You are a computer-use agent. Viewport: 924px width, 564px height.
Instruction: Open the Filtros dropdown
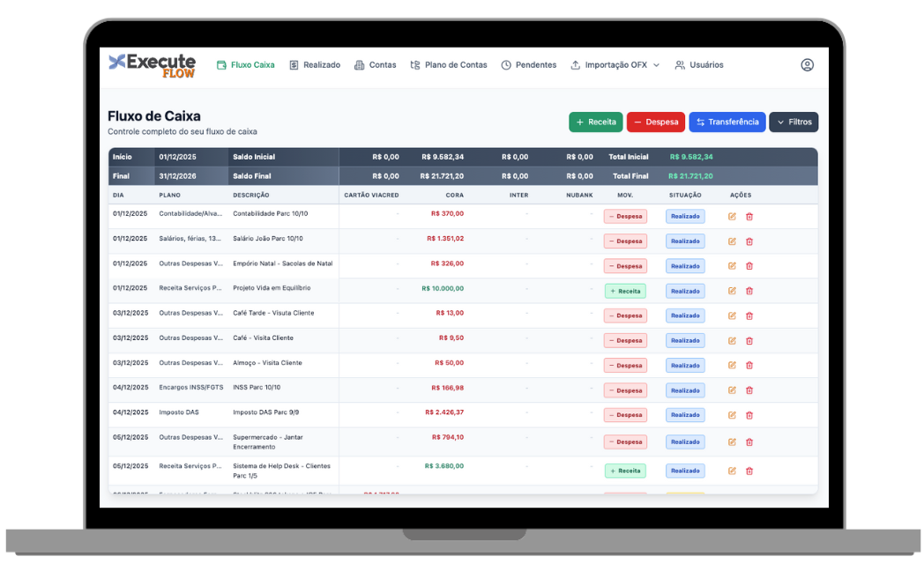point(793,122)
